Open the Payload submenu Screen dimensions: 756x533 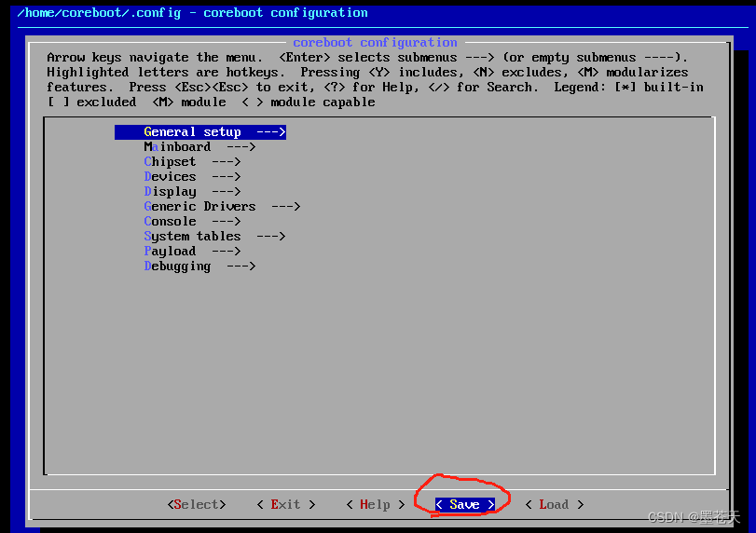[192, 252]
